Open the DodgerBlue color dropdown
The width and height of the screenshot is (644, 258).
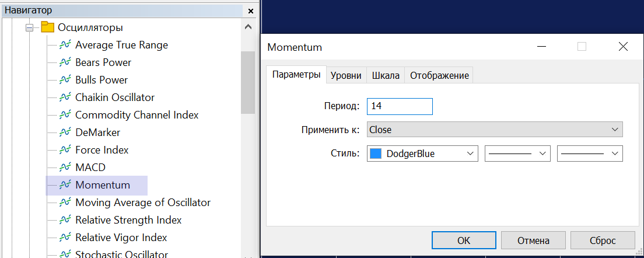(x=422, y=154)
